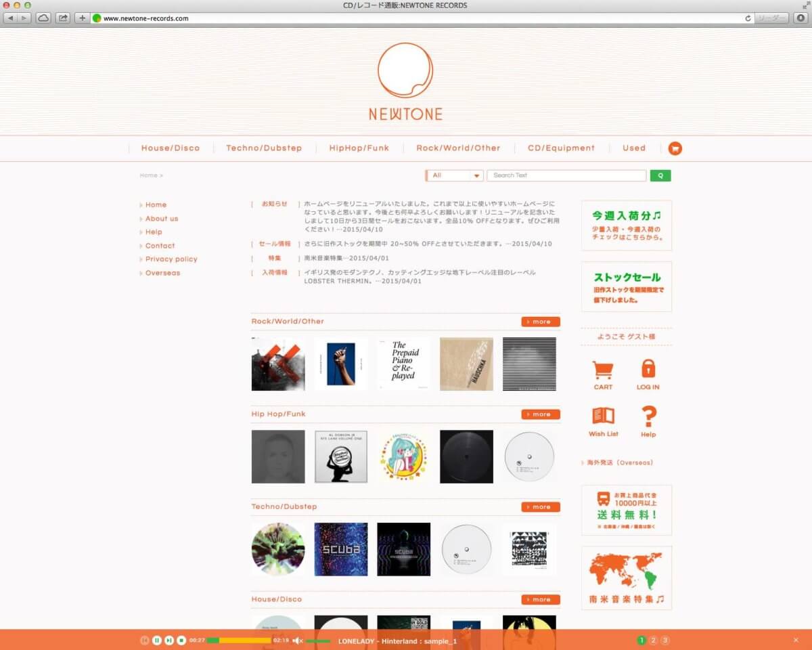This screenshot has width=812, height=650.
Task: Open the Wish List book icon
Action: (603, 421)
